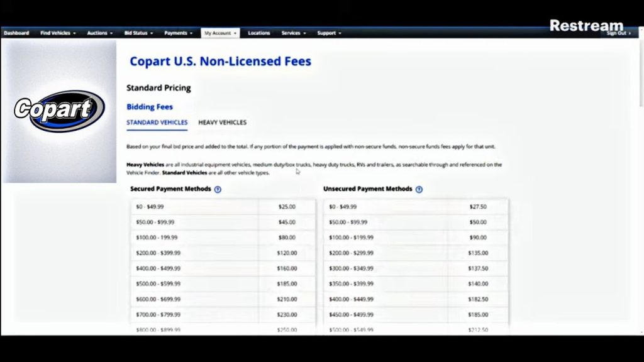
Task: Select the $200.00 - $299.99 unsecured fee row
Action: pos(415,253)
